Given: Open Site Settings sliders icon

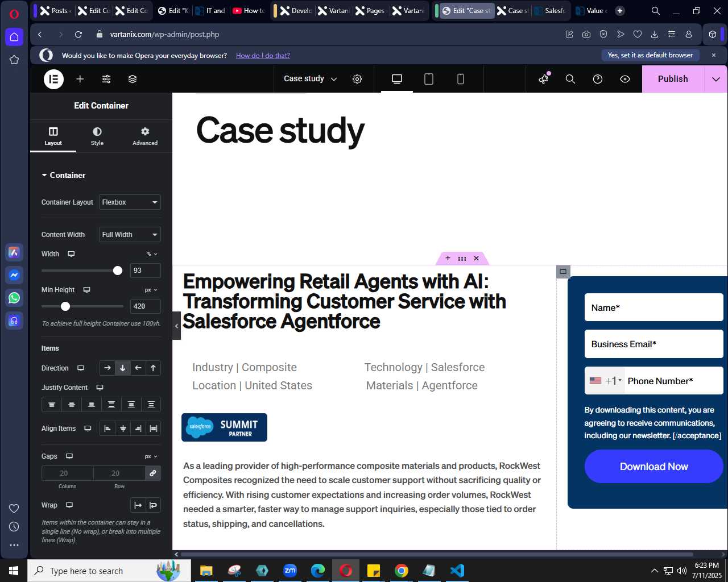Looking at the screenshot, I should [106, 79].
